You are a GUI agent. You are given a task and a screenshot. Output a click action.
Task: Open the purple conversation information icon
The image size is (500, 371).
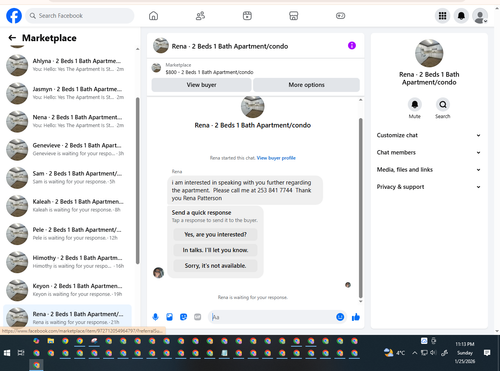pyautogui.click(x=352, y=45)
